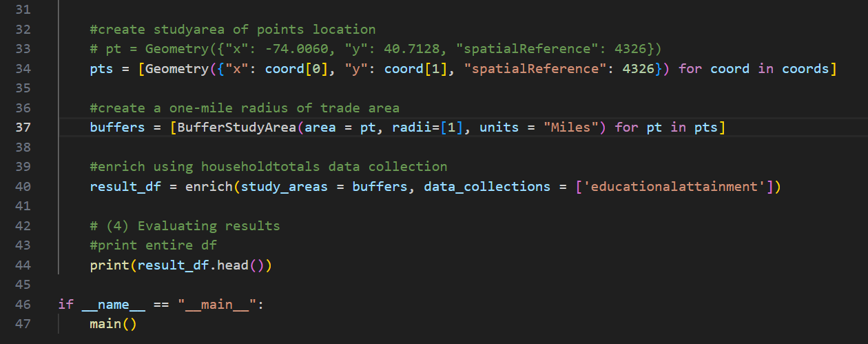Click line number 31 in the gutter
868x344 pixels.
pos(23,10)
